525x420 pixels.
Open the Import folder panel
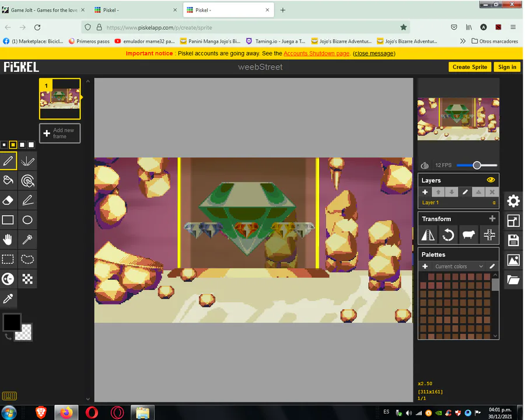click(513, 279)
